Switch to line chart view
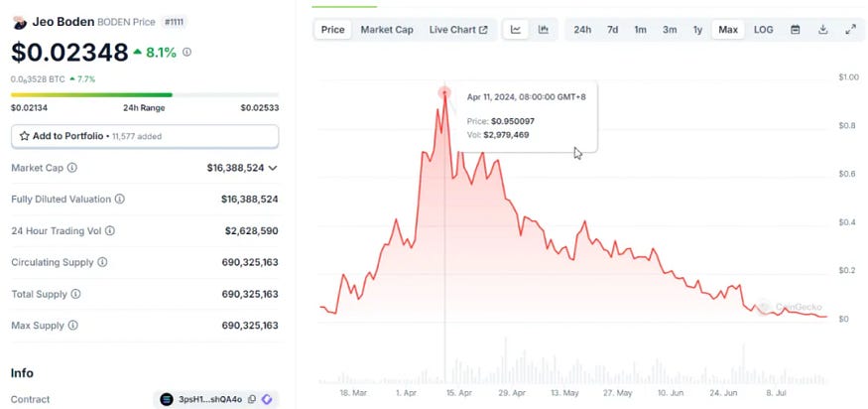This screenshot has width=868, height=409. pos(516,30)
